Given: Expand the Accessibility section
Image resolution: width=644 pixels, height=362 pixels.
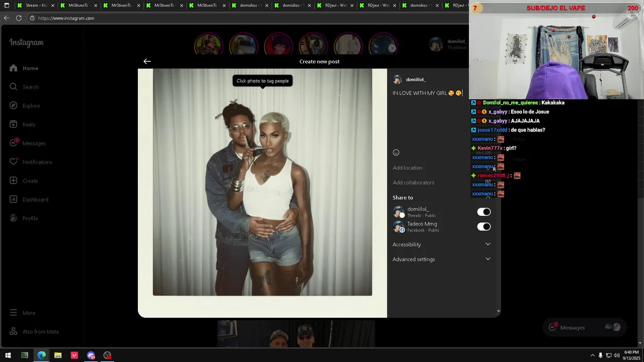Looking at the screenshot, I should click(441, 244).
